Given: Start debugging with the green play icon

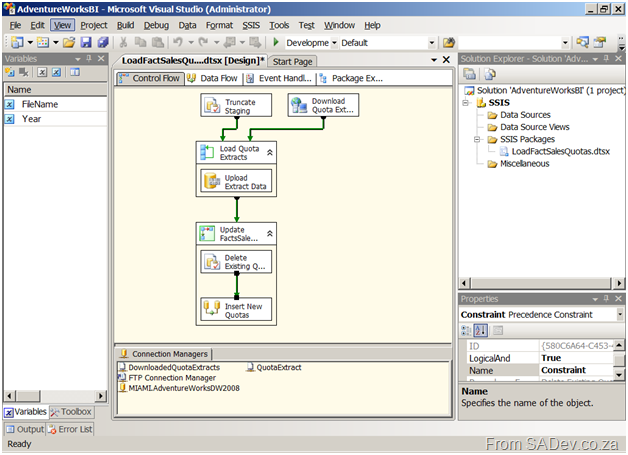Looking at the screenshot, I should point(276,42).
